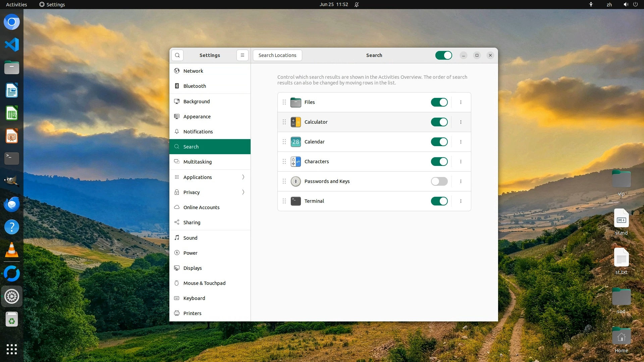Viewport: 644px width, 362px height.
Task: Toggle Terminal search results off
Action: (x=439, y=201)
